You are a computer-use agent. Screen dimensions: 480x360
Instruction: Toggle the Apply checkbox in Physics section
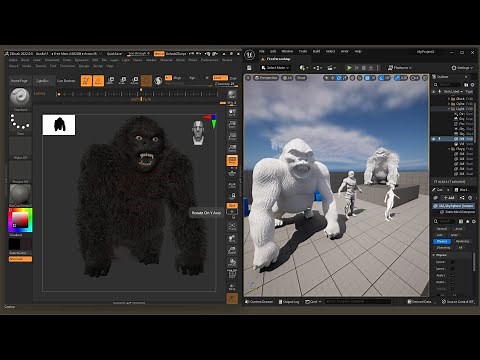coord(452,275)
